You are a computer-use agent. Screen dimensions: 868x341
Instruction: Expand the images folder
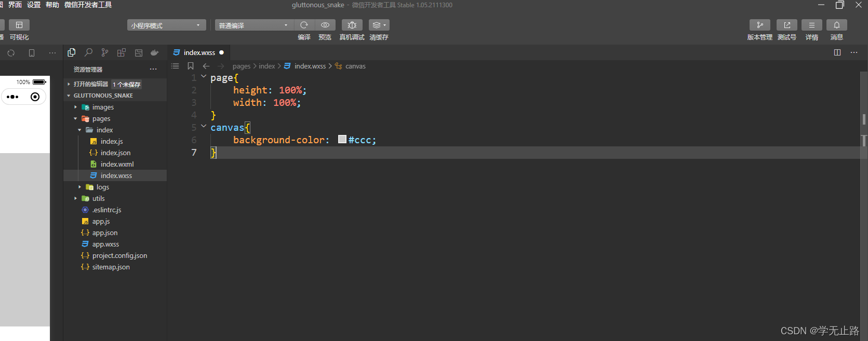tap(75, 107)
